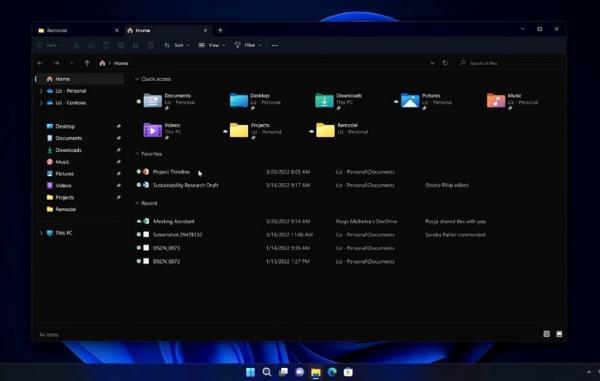The height and width of the screenshot is (381, 600).
Task: Collapse the Favorites section
Action: 137,154
